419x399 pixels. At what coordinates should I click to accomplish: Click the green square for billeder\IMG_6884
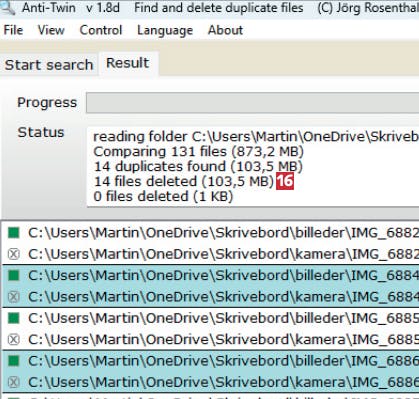14,275
